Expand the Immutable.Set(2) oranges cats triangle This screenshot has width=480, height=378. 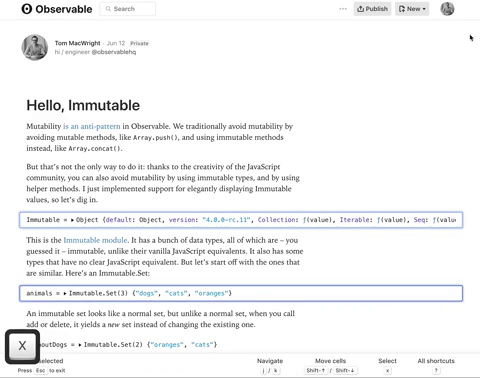80,345
